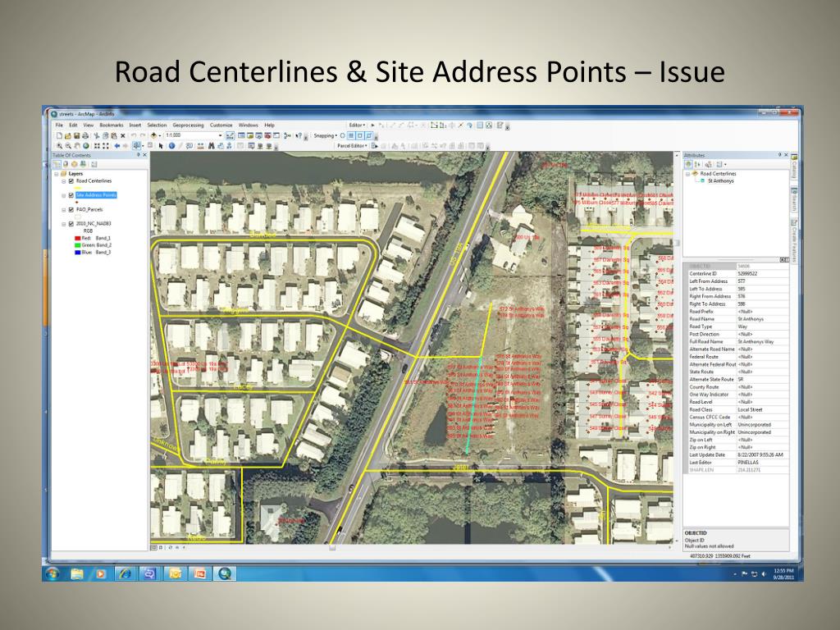Select the Select Elements arrow tool
Image resolution: width=840 pixels, height=630 pixels.
[161, 146]
